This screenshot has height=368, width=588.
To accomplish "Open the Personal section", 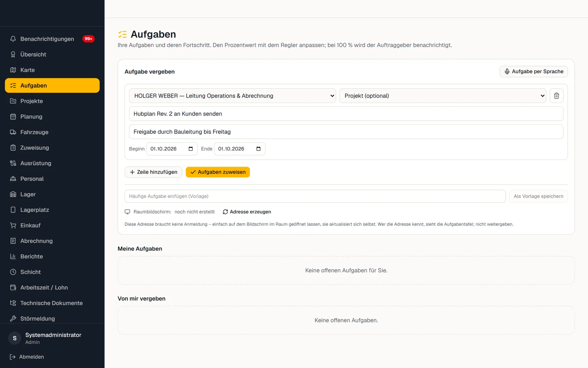I will 52,179.
